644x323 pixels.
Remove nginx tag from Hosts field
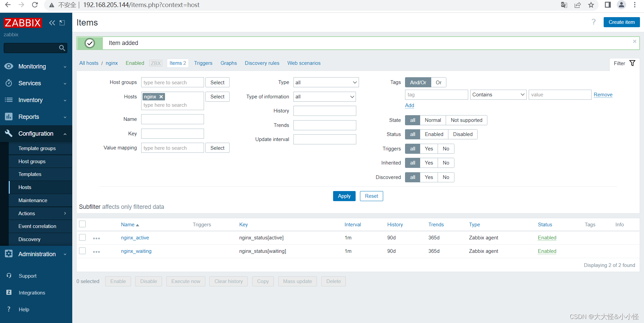coord(161,97)
